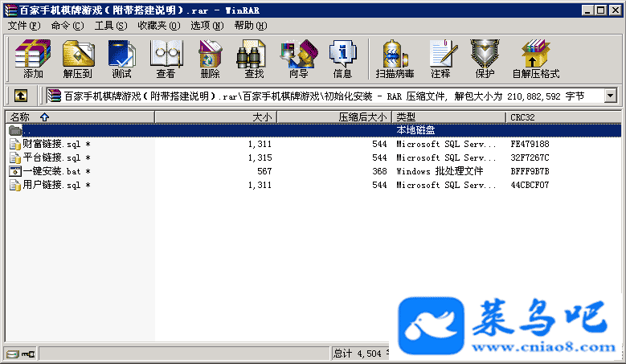This screenshot has height=364, width=626.
Task: Show archive 信息 (Info)
Action: click(x=342, y=59)
